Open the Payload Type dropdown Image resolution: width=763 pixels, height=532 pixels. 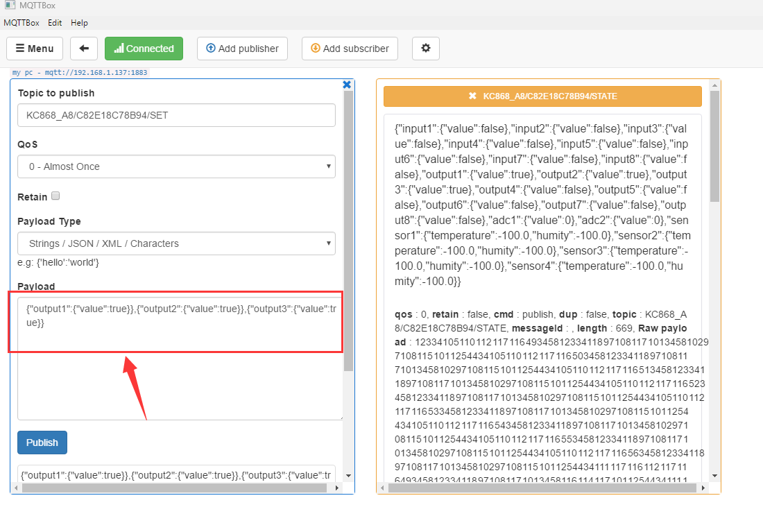pos(176,243)
